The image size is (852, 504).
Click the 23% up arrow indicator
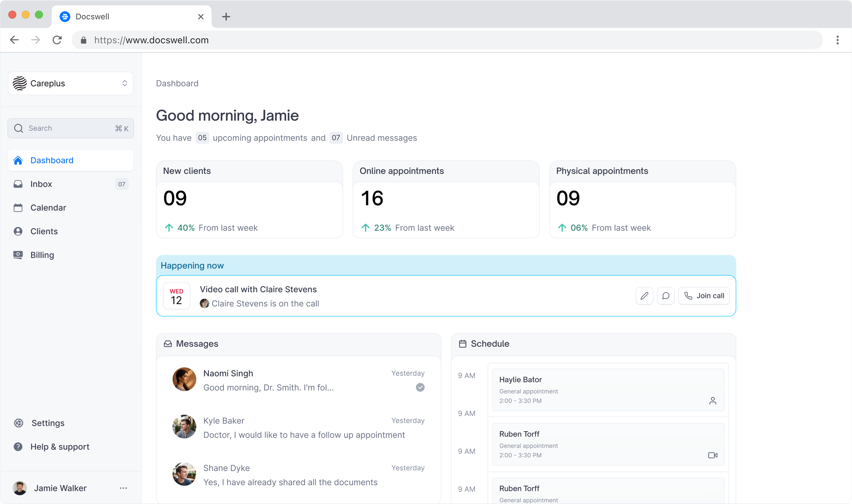pos(366,228)
